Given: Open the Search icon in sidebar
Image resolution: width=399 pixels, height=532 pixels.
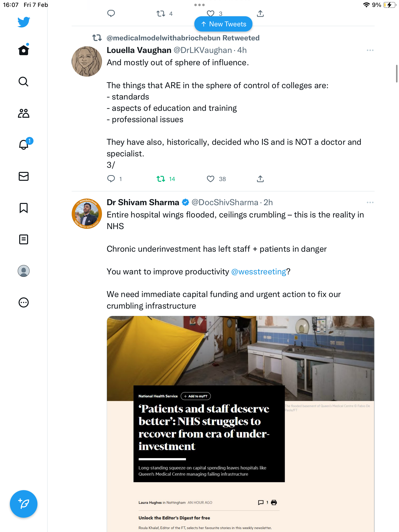Looking at the screenshot, I should [24, 82].
